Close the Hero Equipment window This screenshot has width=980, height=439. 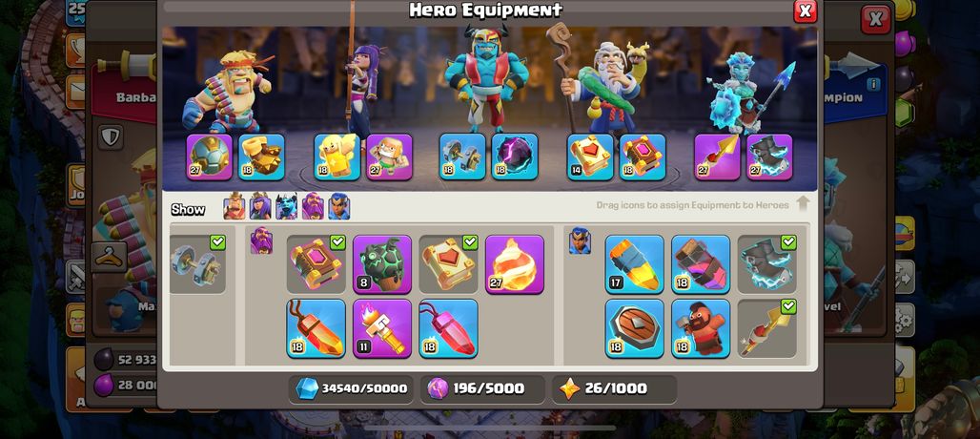tap(805, 11)
